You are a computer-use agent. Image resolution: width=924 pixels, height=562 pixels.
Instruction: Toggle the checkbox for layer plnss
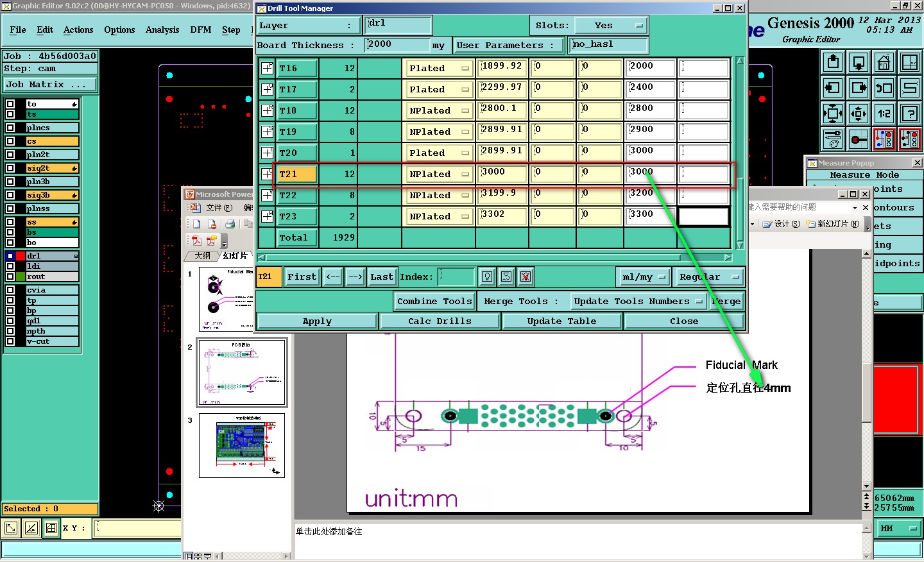tap(10, 209)
